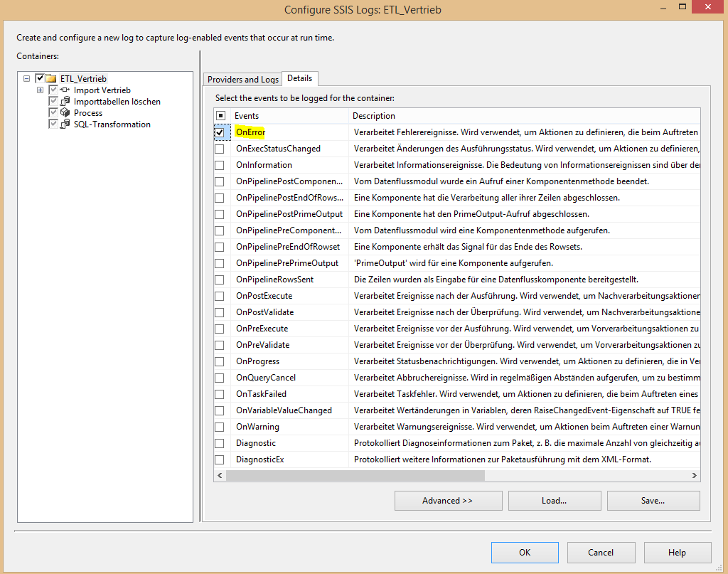The height and width of the screenshot is (574, 728).
Task: Toggle the Importtabellen löschen container checkbox
Action: tap(53, 101)
